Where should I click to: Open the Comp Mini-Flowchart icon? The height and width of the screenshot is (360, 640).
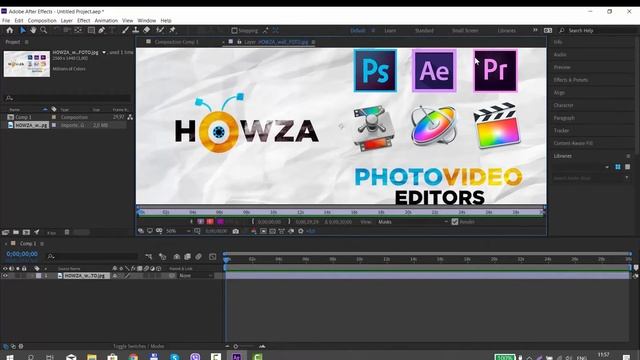[149, 257]
